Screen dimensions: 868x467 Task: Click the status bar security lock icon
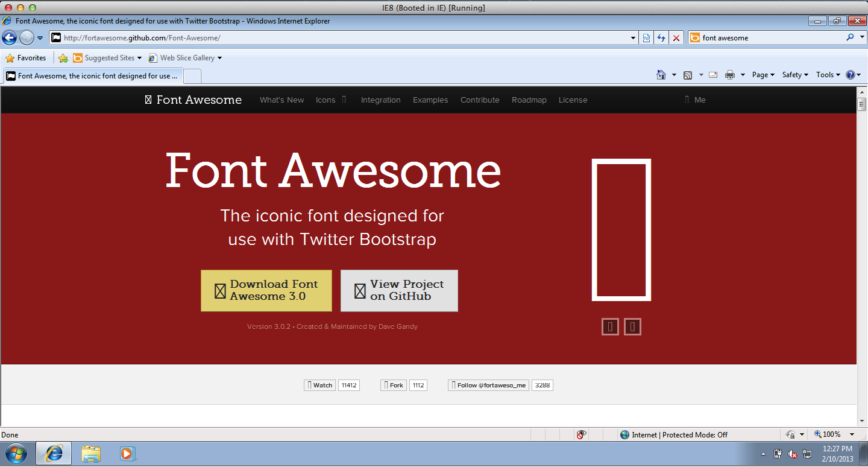tap(790, 434)
